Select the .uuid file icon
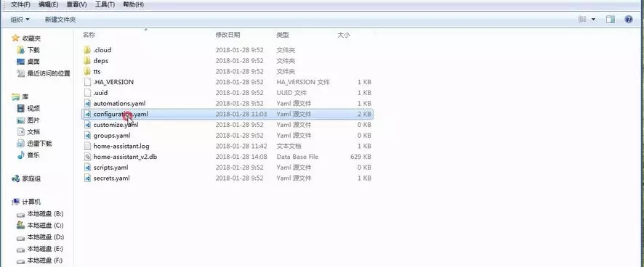Viewport: 644px width, 267px height. point(87,93)
